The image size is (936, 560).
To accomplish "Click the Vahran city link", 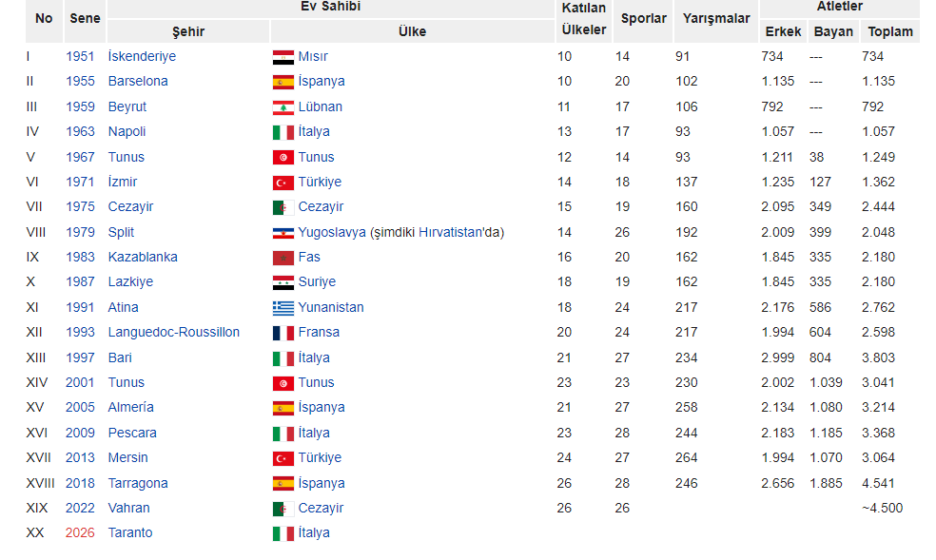I will click(x=129, y=508).
